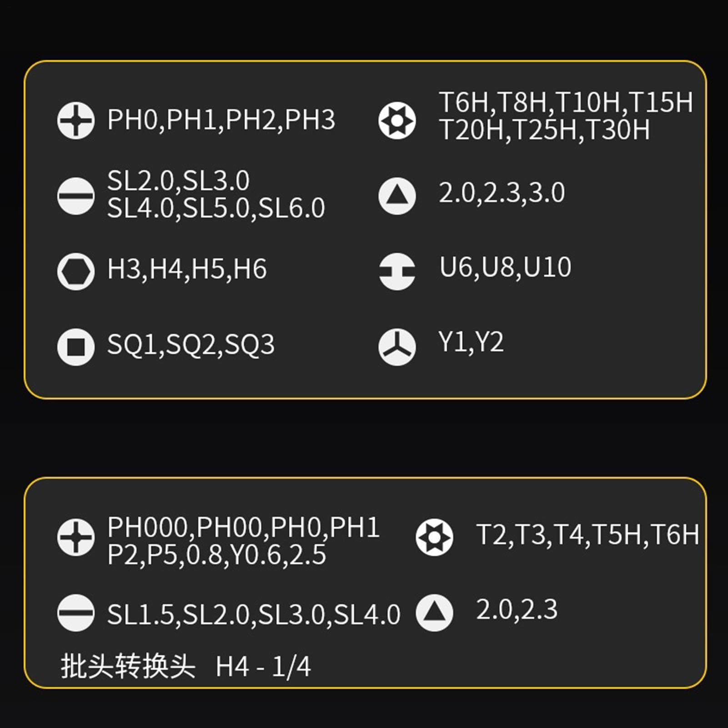Click the triangle icon next to 2.0,2.3,3.0
The image size is (728, 728).
click(397, 196)
